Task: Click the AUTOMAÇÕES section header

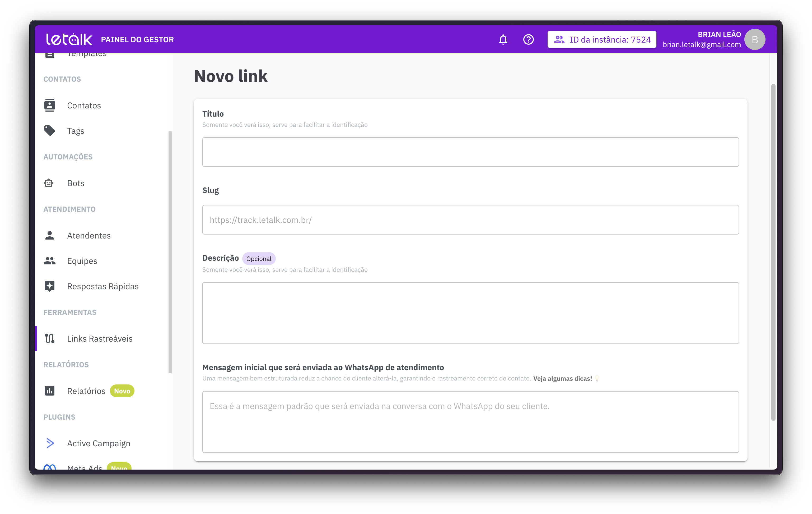Action: [68, 157]
